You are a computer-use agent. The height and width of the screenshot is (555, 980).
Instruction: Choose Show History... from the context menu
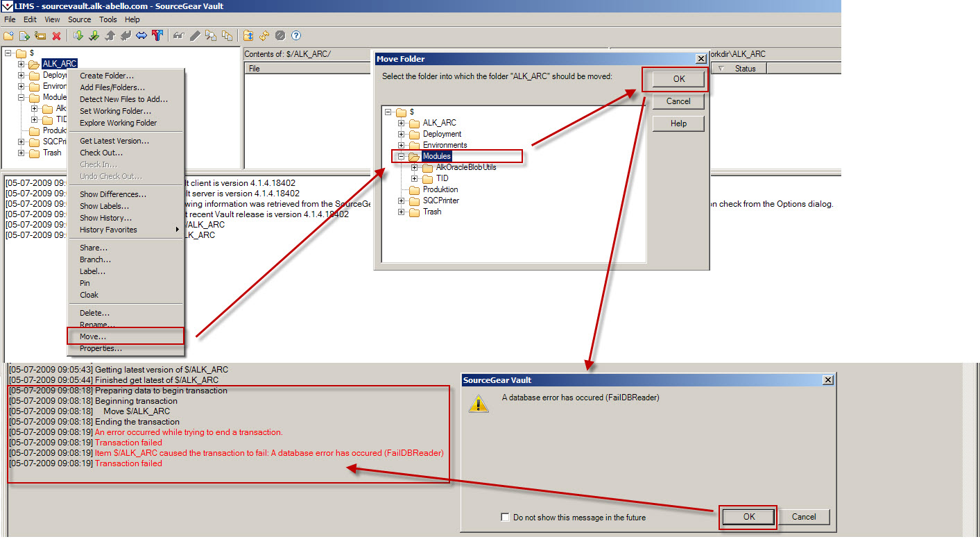(126, 218)
